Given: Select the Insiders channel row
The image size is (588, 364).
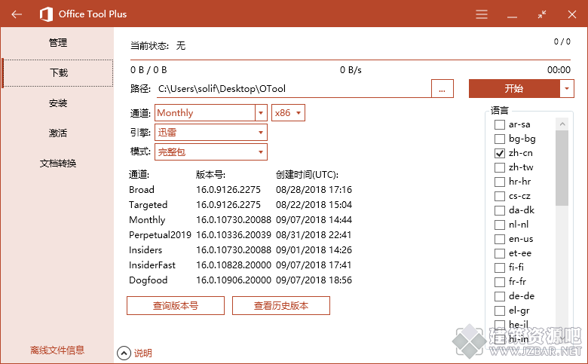Looking at the screenshot, I should [x=240, y=250].
